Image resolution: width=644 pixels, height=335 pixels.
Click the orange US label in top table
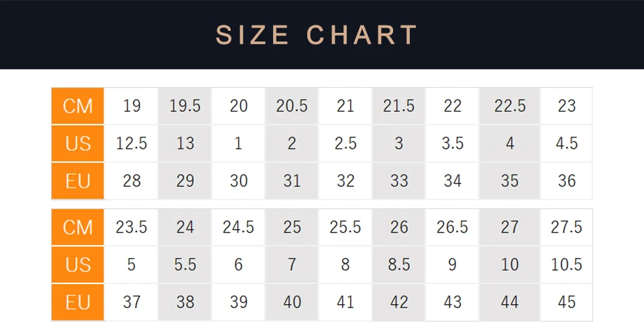[78, 143]
